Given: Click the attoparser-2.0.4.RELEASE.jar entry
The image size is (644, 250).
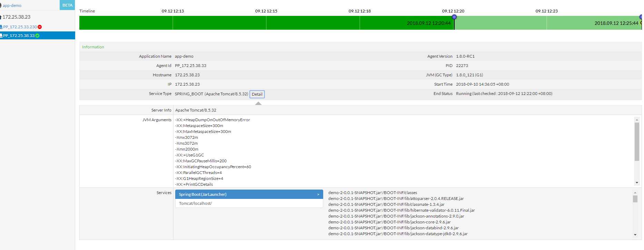Looking at the screenshot, I should tap(396, 199).
